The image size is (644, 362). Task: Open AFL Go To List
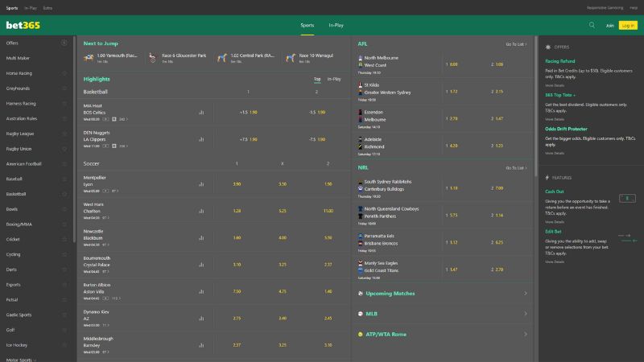[x=516, y=44]
